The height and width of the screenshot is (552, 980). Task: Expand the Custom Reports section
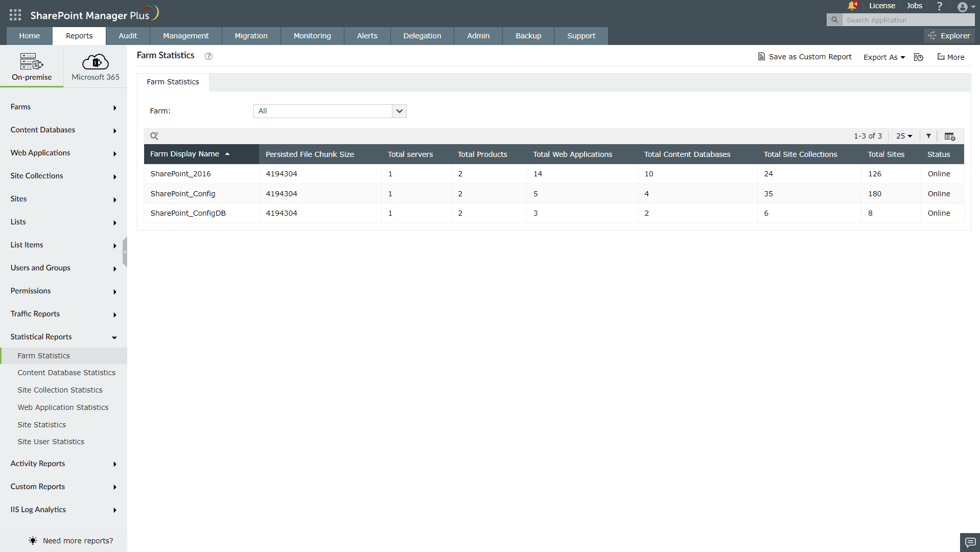pos(63,487)
